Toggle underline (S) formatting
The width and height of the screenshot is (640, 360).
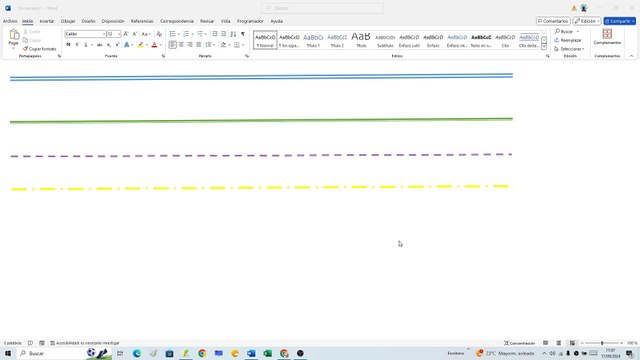click(86, 44)
